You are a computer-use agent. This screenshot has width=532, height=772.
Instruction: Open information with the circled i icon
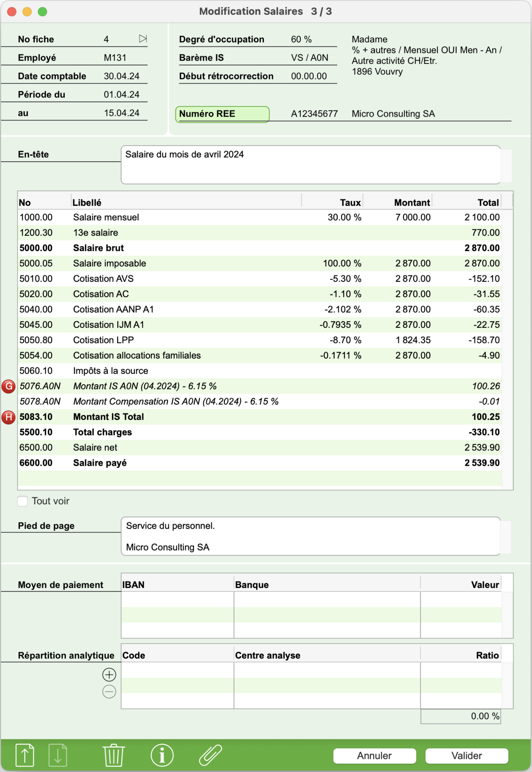pyautogui.click(x=162, y=755)
